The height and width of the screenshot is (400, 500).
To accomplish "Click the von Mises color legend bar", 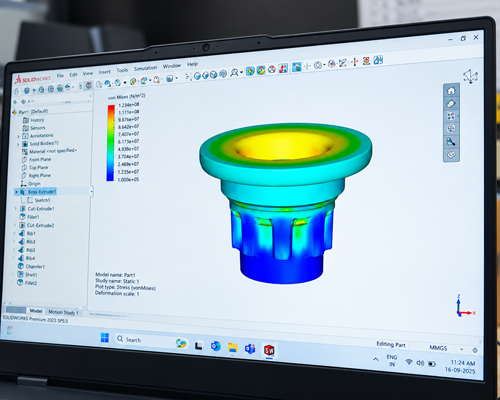I will click(x=111, y=143).
